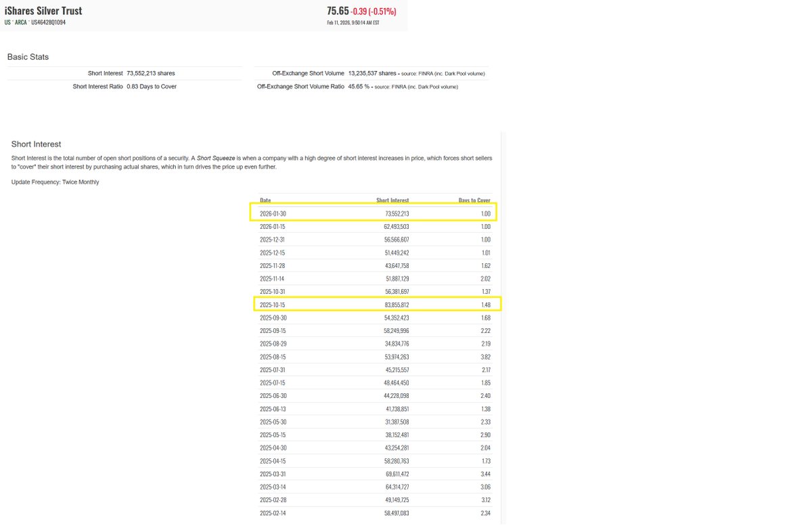Select days to cover 1.68
Screen dimensions: 812x530
(485, 318)
